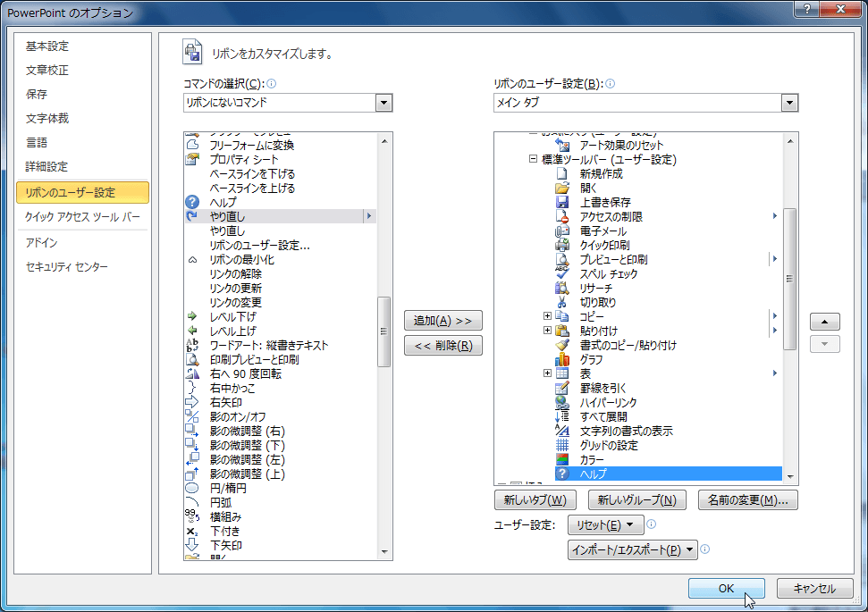This screenshot has height=612, width=868.
Task: Click the 右へ 90 度回転 icon
Action: coord(192,373)
